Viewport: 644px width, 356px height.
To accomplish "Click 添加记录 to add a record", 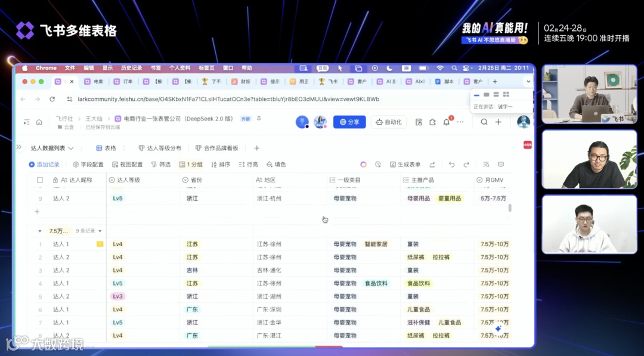I will tap(44, 164).
